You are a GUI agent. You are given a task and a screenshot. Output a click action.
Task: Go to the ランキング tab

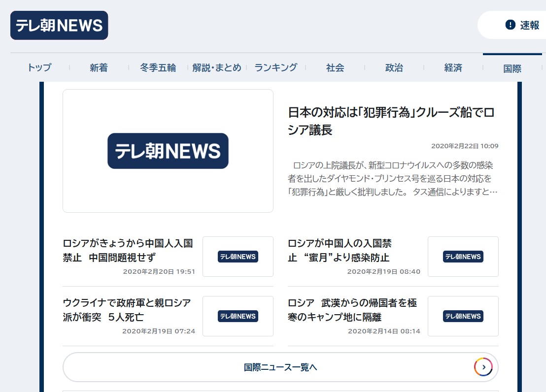276,68
